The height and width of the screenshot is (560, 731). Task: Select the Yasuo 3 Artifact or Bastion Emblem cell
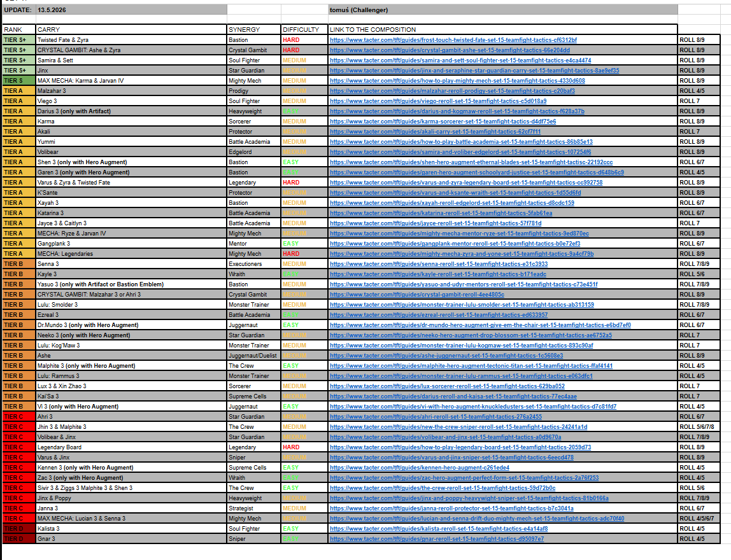(131, 284)
